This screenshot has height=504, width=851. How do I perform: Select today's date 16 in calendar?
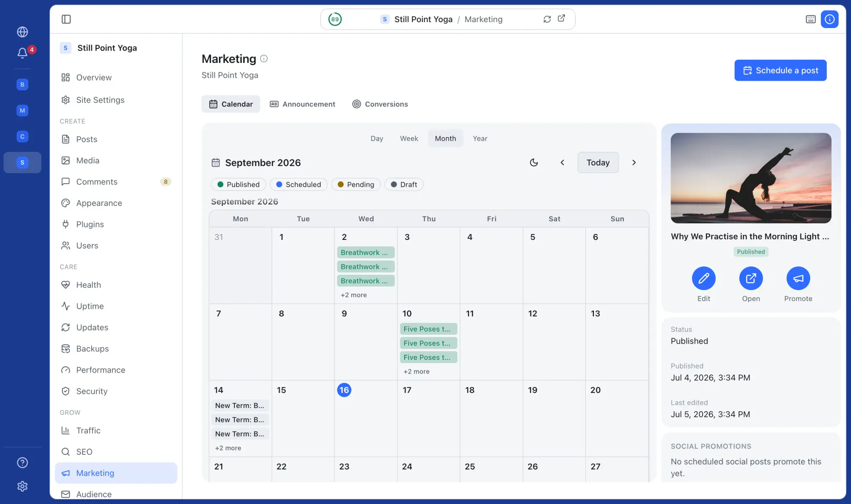click(344, 390)
